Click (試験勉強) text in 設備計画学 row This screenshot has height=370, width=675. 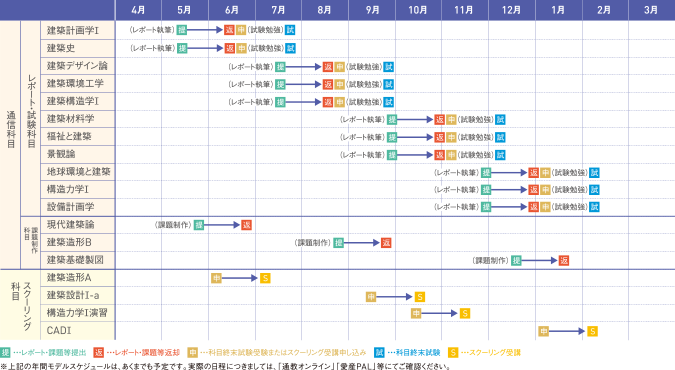pos(570,207)
